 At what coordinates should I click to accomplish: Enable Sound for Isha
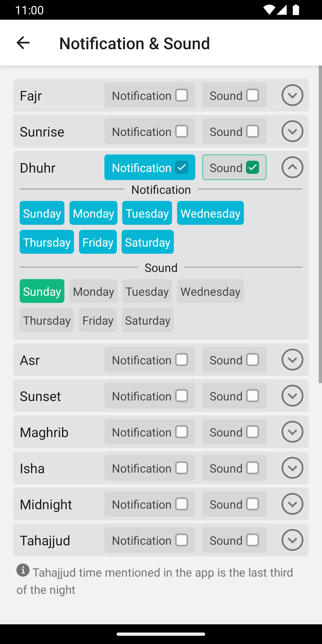tap(253, 468)
